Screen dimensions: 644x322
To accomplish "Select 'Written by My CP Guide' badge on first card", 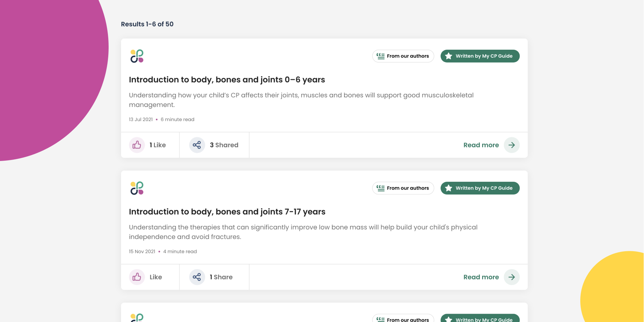I will (480, 56).
